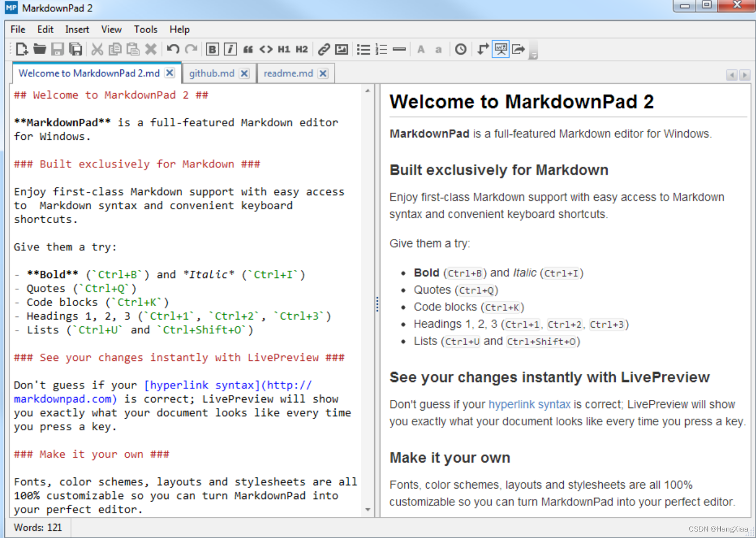Create an unordered bullet list
This screenshot has height=538, width=756.
tap(363, 49)
